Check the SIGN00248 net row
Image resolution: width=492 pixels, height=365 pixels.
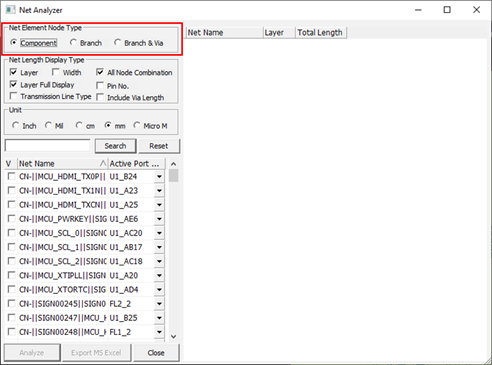(11, 332)
